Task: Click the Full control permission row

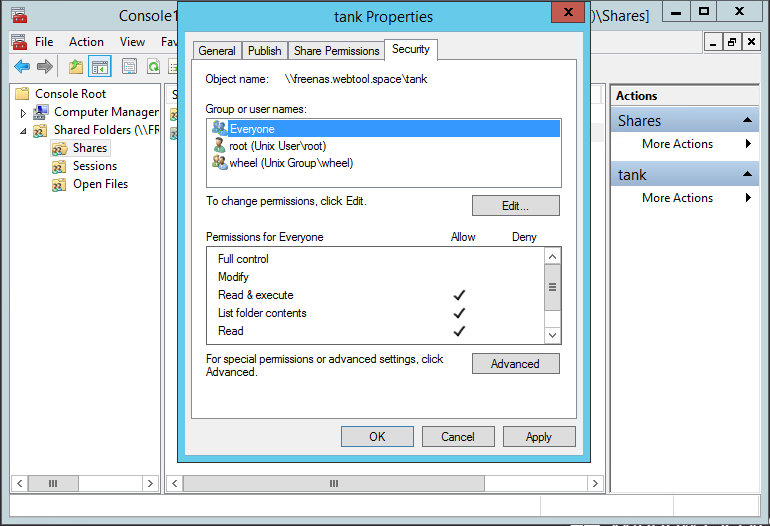Action: tap(375, 259)
